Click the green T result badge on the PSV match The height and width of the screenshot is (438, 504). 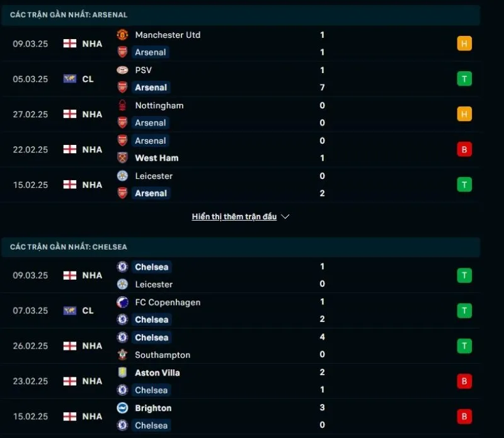(x=464, y=79)
